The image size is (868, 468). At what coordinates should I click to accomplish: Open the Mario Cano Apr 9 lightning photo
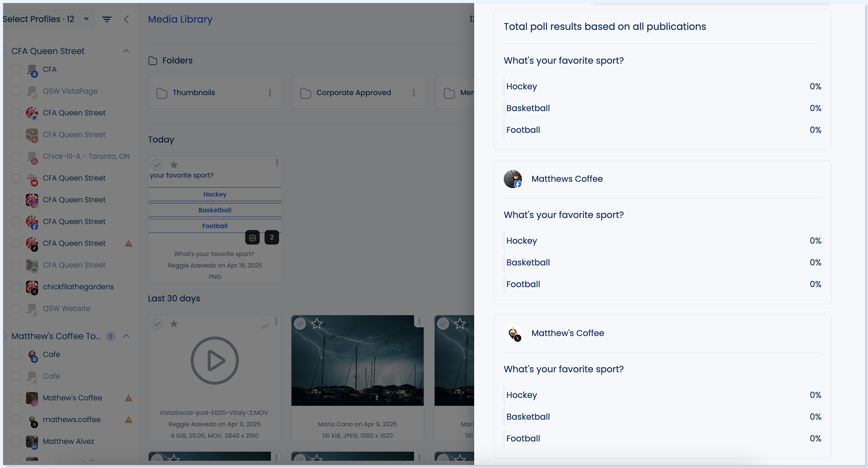click(x=358, y=361)
